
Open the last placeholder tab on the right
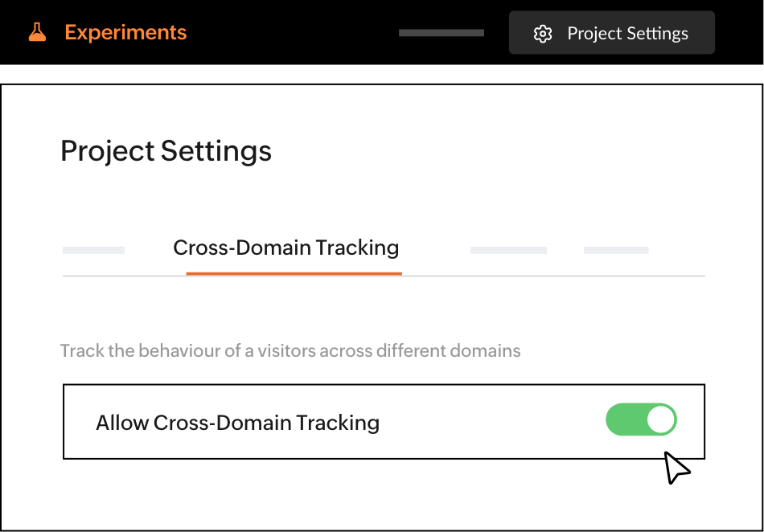pos(616,251)
